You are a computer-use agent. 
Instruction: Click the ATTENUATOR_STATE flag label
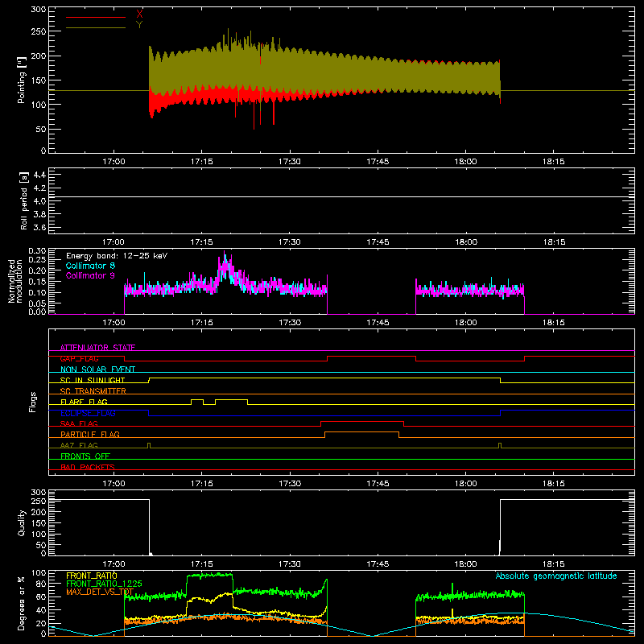click(x=97, y=348)
